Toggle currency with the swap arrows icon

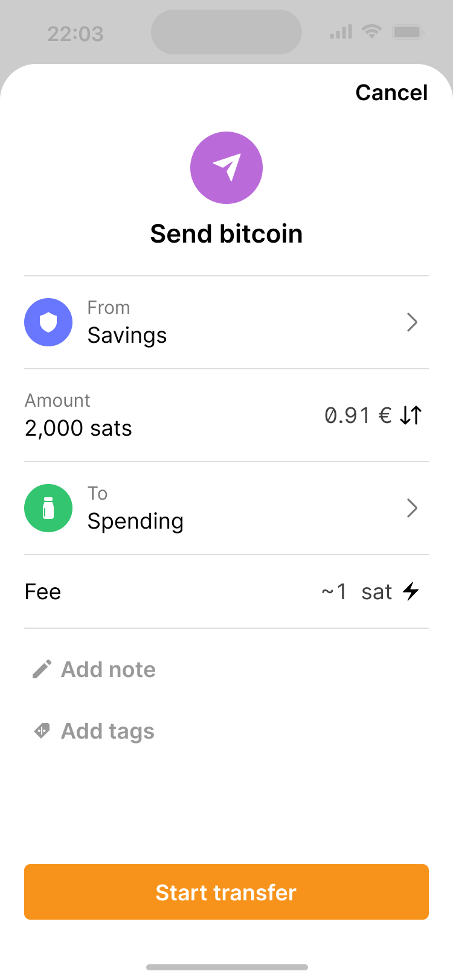(x=411, y=415)
